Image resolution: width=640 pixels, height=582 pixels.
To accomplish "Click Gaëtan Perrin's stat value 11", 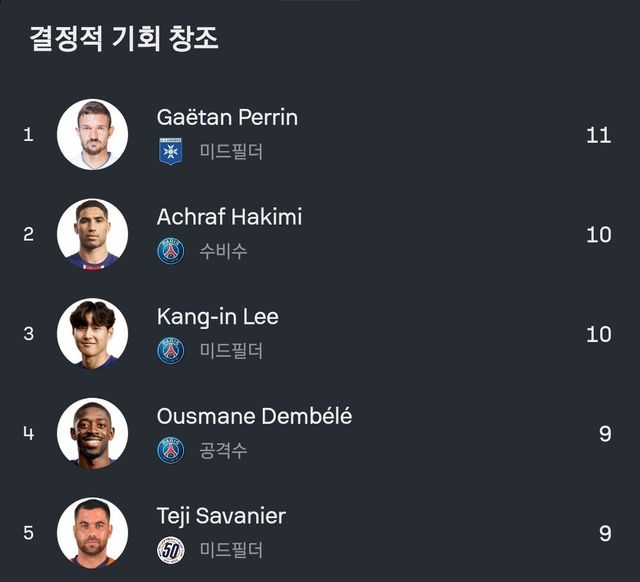I will pos(598,135).
